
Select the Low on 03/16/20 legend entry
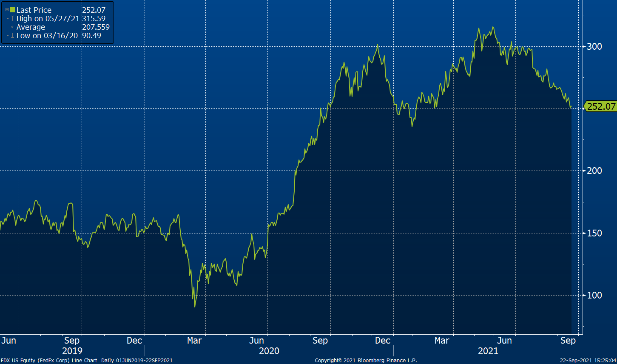47,36
